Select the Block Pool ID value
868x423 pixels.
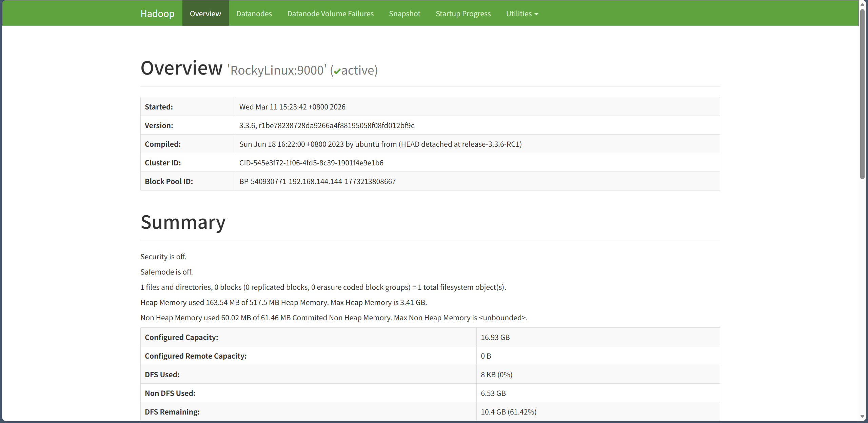pyautogui.click(x=317, y=181)
